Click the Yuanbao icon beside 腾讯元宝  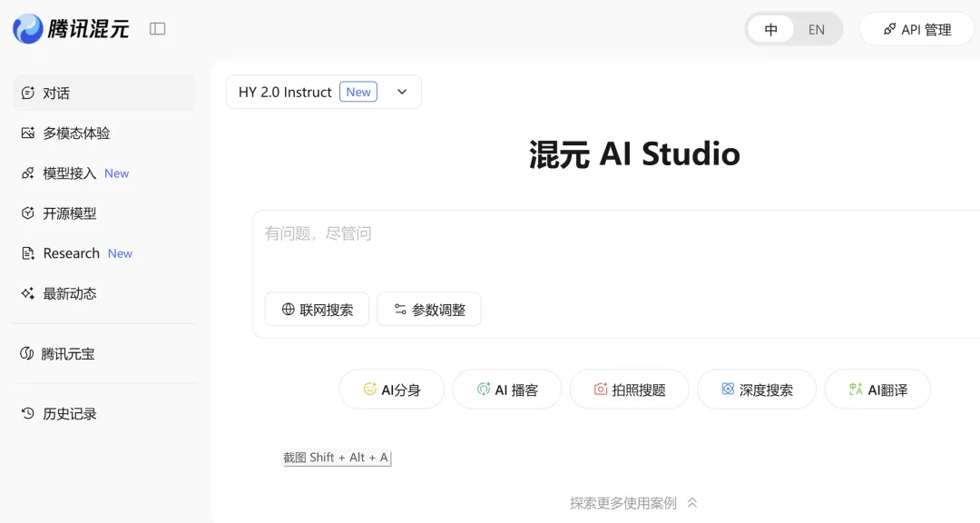(26, 353)
